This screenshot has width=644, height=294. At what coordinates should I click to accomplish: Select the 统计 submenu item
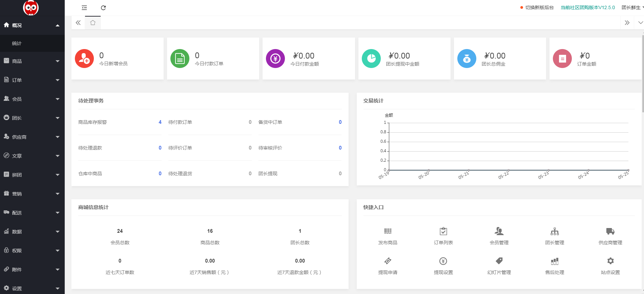tap(17, 43)
